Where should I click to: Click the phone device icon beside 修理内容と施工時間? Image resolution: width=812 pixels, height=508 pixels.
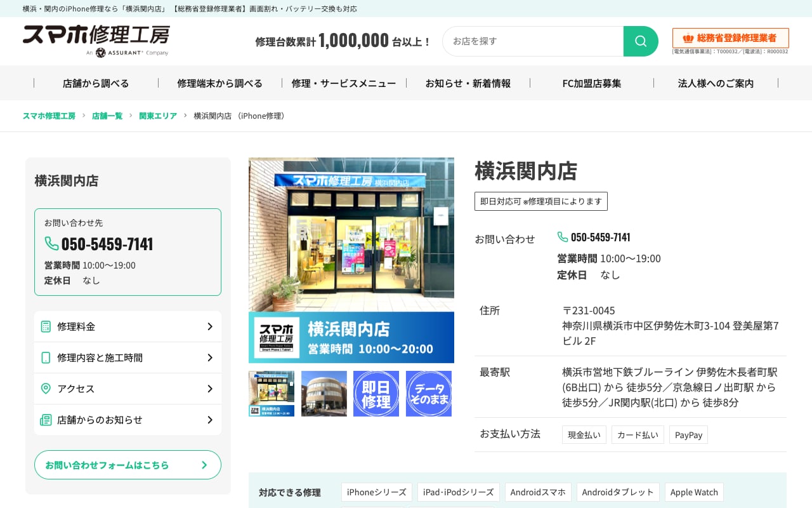tap(46, 358)
